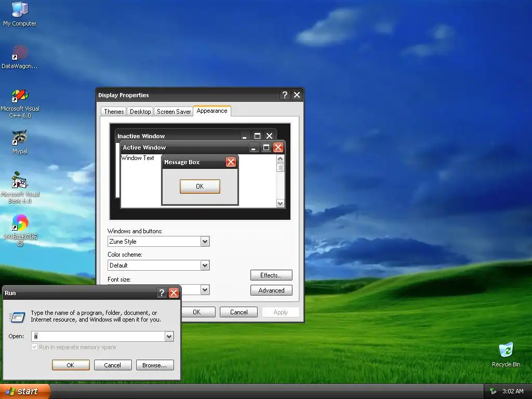Screen dimensions: 532x399
Task: Switch to the Themes tab
Action: (x=114, y=112)
